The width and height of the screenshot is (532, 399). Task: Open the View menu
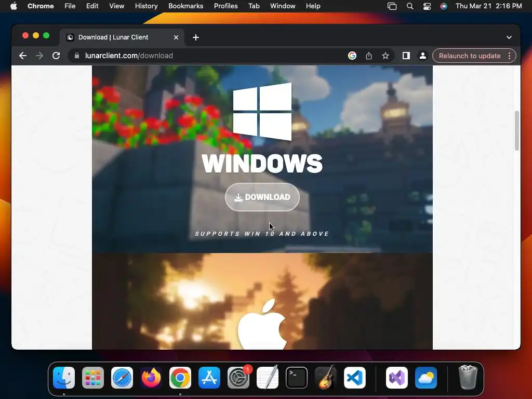(x=116, y=6)
